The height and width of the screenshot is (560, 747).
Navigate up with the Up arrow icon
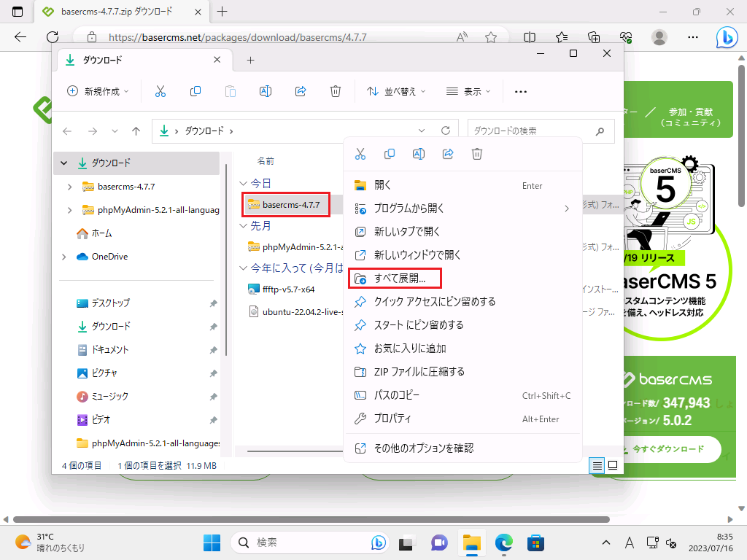(x=136, y=131)
